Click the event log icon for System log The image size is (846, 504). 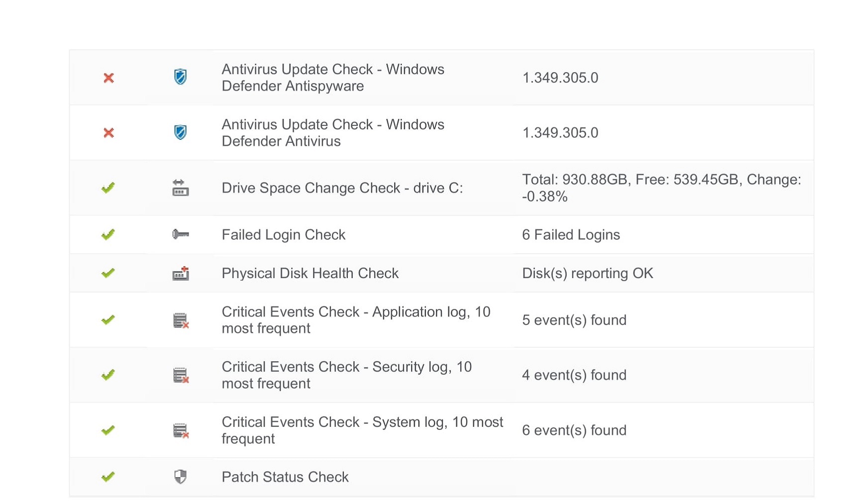click(181, 430)
